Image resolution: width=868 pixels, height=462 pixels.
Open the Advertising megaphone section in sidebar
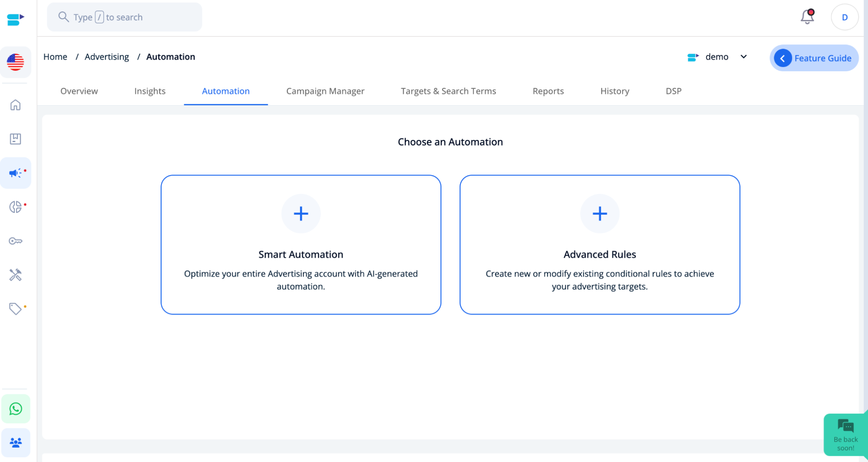16,173
